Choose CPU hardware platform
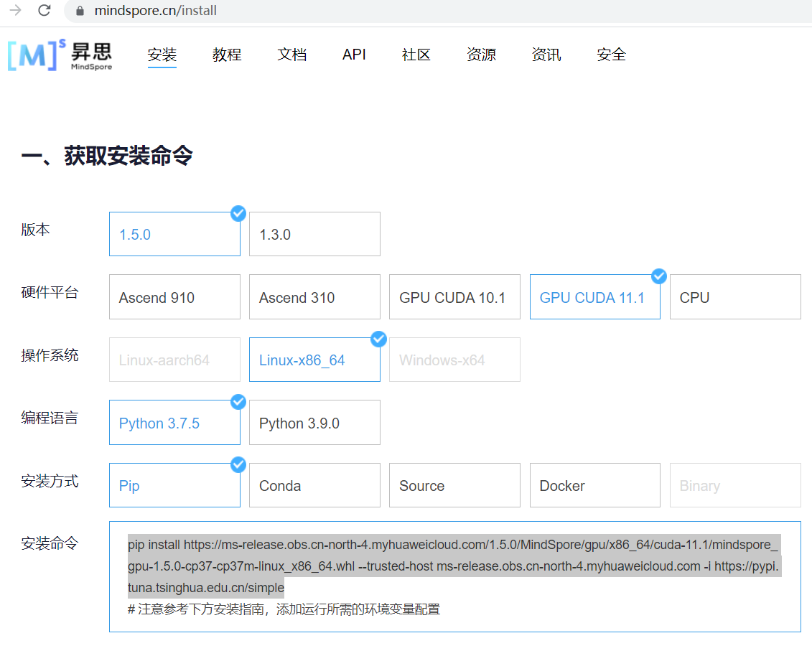 tap(735, 297)
